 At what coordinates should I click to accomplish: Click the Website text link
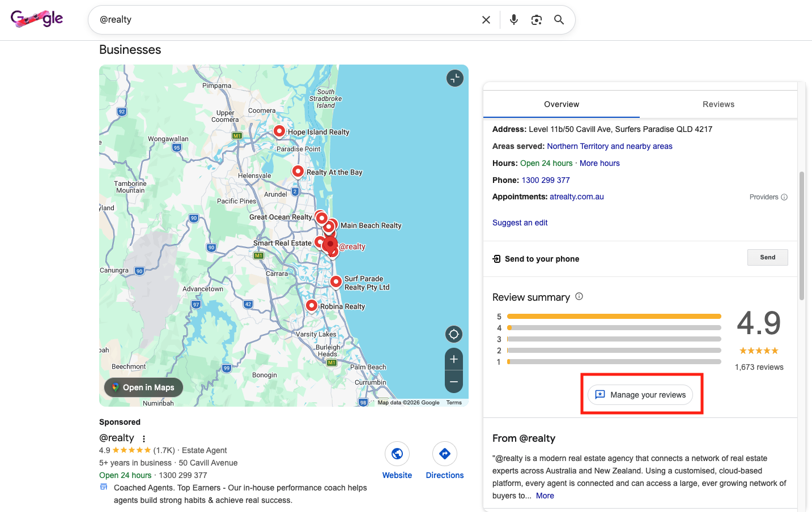click(397, 475)
